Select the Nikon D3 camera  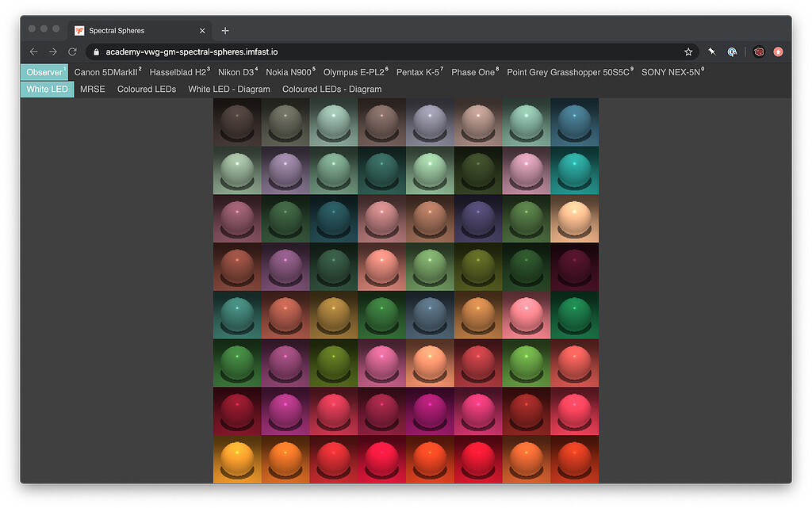(236, 71)
